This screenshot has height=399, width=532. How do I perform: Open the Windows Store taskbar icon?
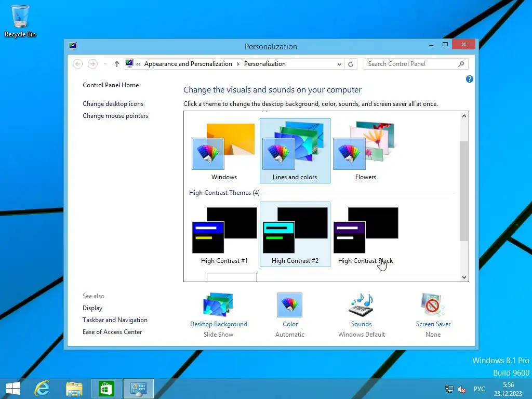pyautogui.click(x=106, y=389)
